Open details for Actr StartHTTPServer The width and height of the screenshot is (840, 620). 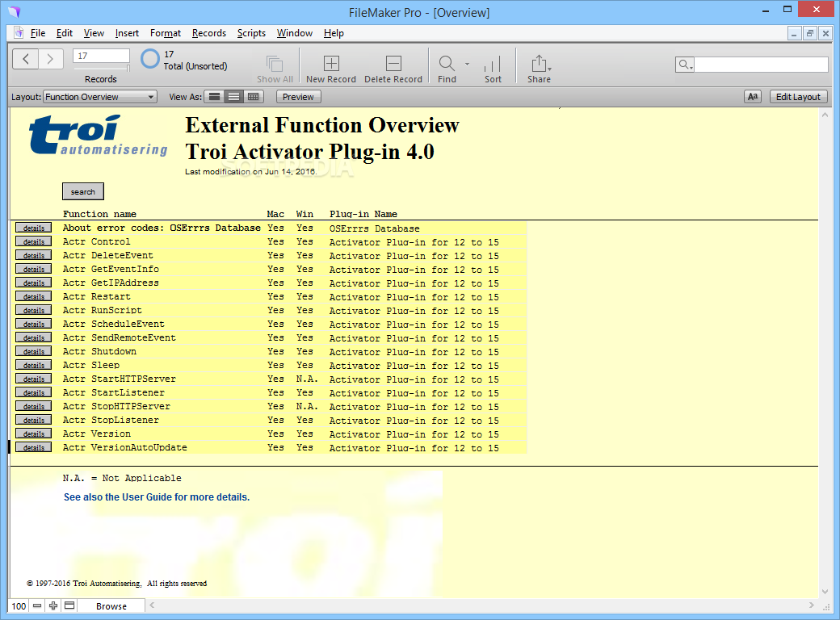[x=34, y=379]
